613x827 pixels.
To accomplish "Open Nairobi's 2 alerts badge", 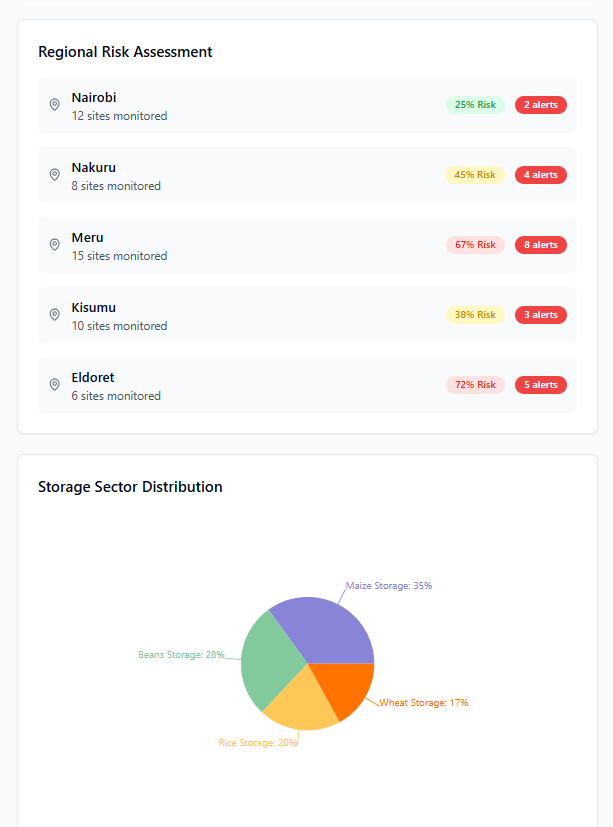I will coord(540,105).
